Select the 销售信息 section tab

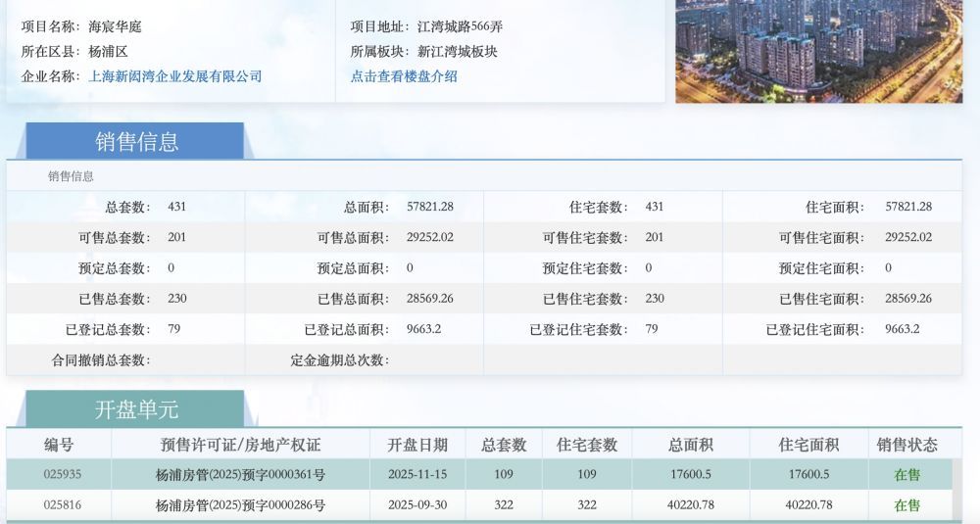coord(136,142)
